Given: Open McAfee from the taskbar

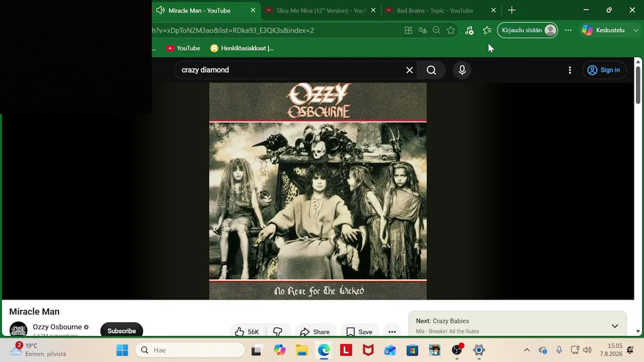Looking at the screenshot, I should [368, 350].
